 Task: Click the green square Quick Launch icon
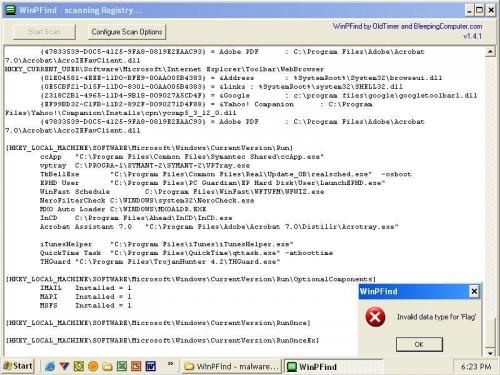tap(79, 366)
